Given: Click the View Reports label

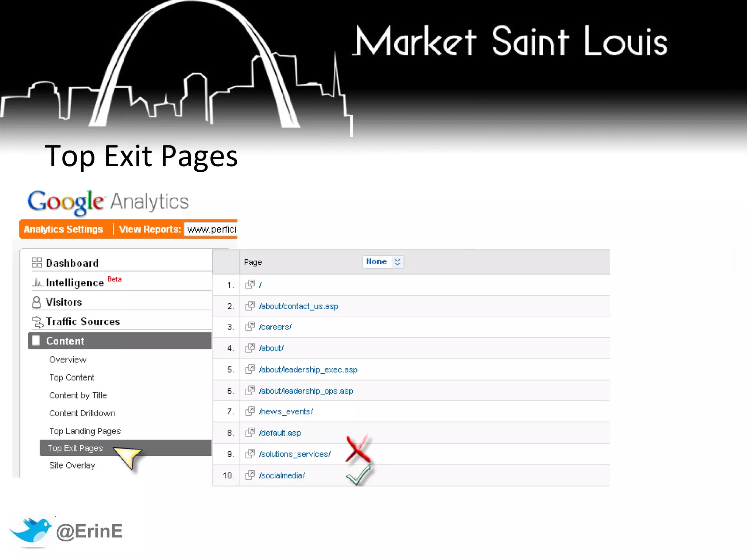Looking at the screenshot, I should 150,229.
